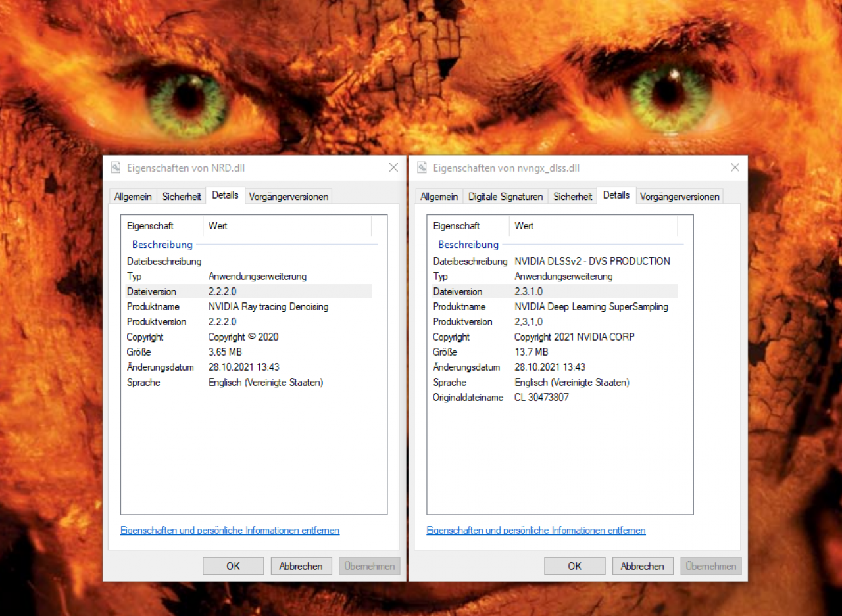The image size is (842, 616).
Task: Select Dateiversion 2.3.1.0 row
Action: pos(555,291)
